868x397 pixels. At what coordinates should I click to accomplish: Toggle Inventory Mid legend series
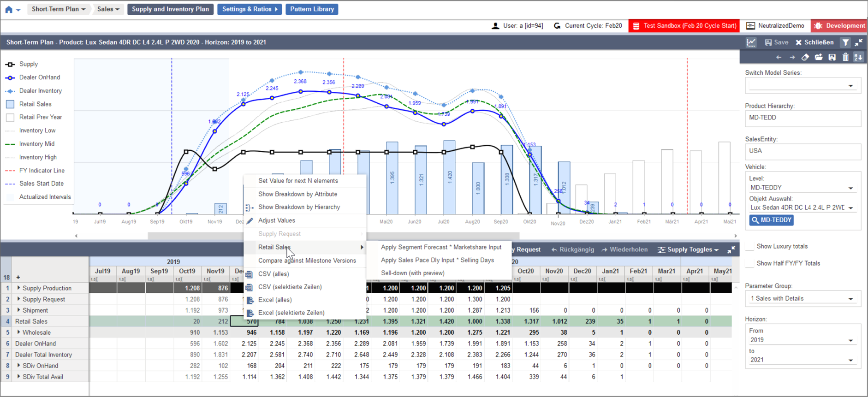[30, 144]
